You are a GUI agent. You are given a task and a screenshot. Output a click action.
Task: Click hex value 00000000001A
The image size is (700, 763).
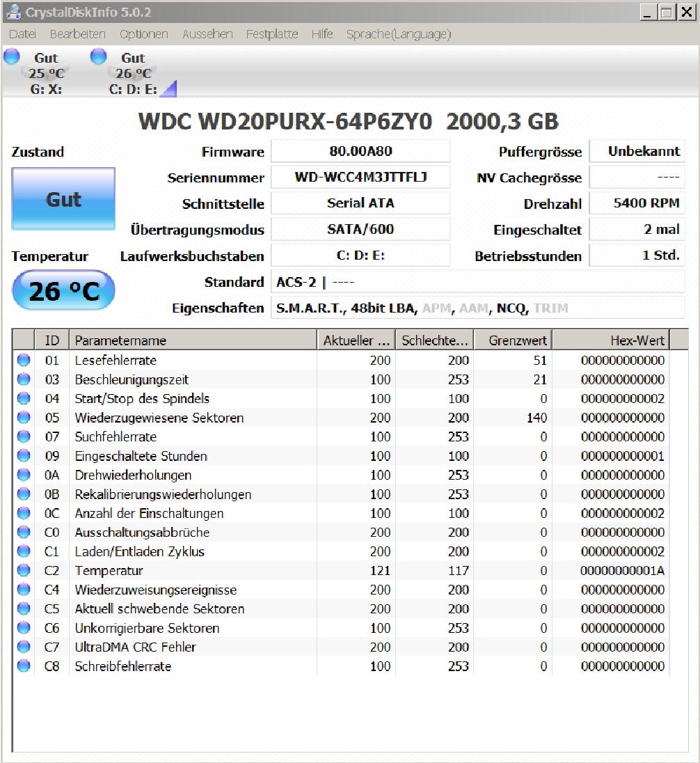point(622,570)
